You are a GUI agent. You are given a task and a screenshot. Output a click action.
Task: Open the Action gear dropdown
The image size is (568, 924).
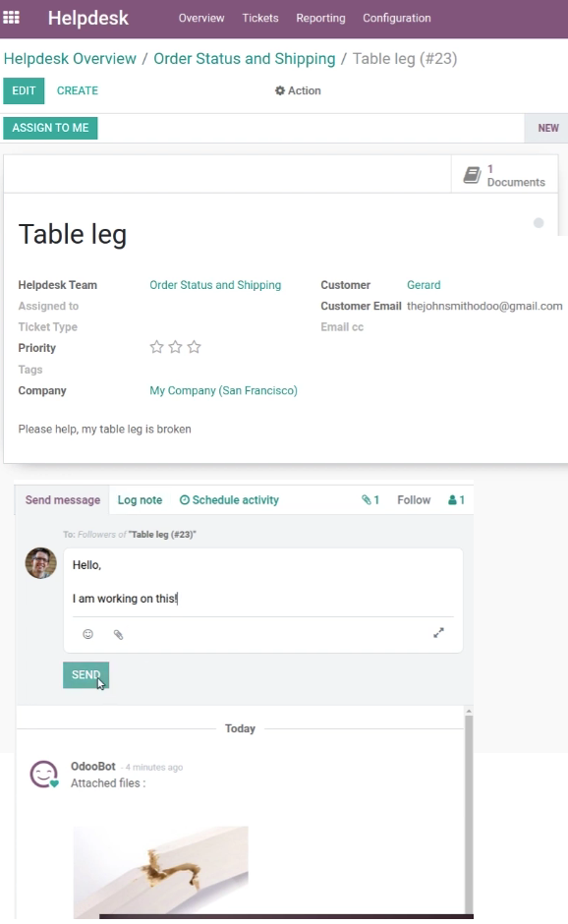(298, 90)
